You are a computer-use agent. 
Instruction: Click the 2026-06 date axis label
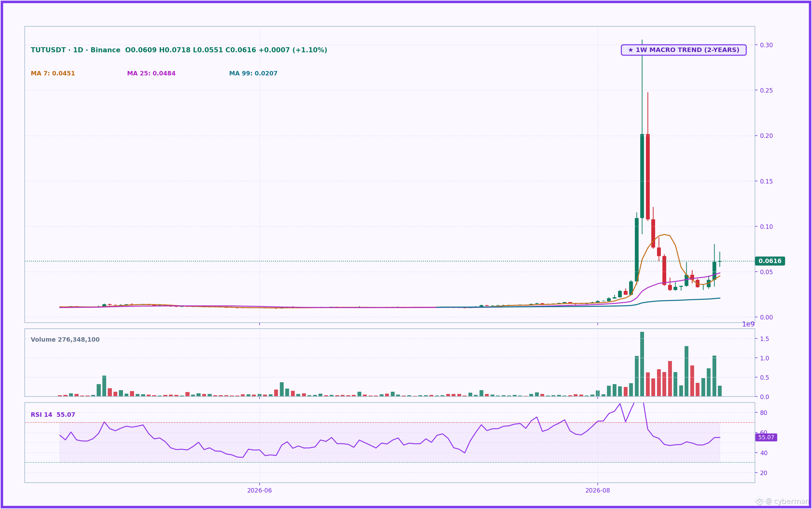(x=259, y=491)
